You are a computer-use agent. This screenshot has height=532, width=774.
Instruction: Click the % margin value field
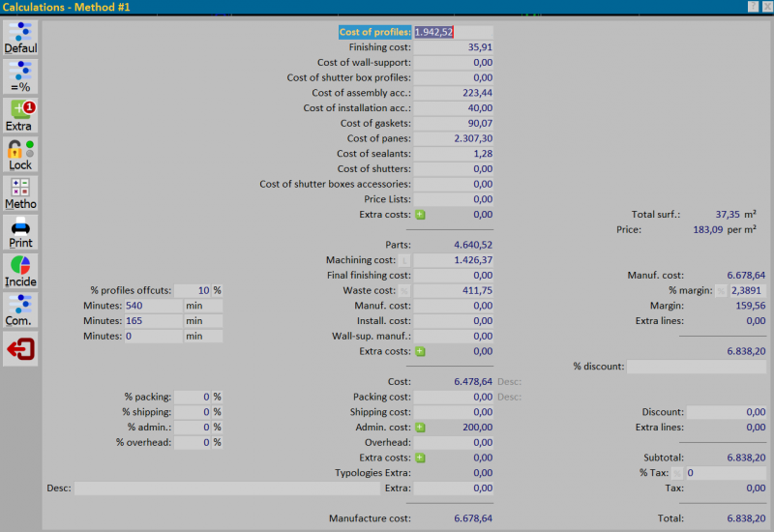[748, 291]
